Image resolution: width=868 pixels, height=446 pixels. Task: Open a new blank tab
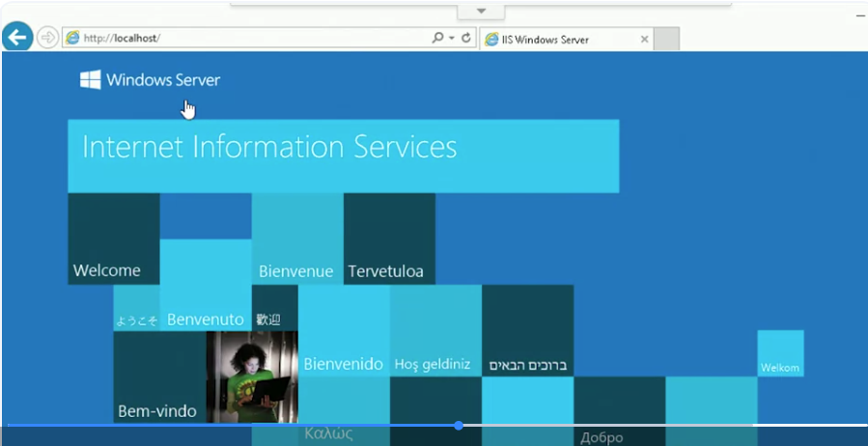pos(666,40)
